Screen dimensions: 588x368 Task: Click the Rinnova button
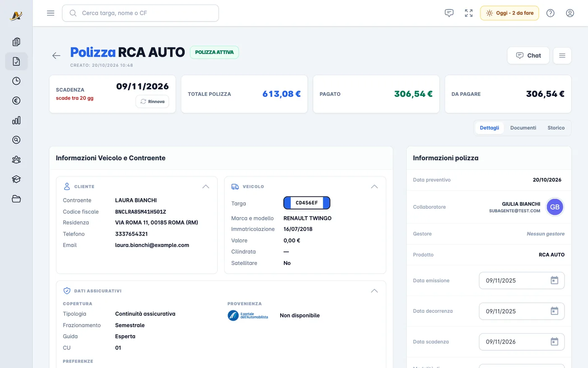[x=152, y=101]
